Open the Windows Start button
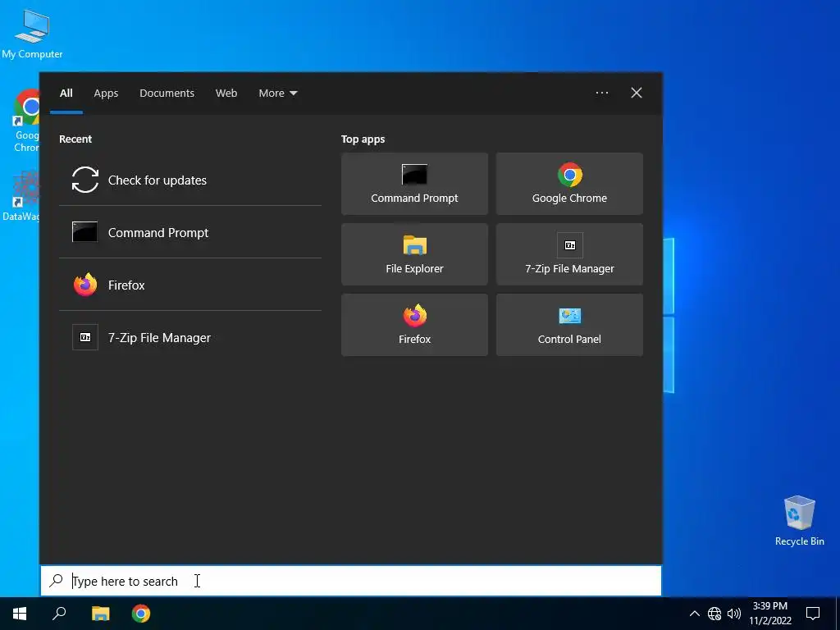This screenshot has height=630, width=840. (x=20, y=614)
